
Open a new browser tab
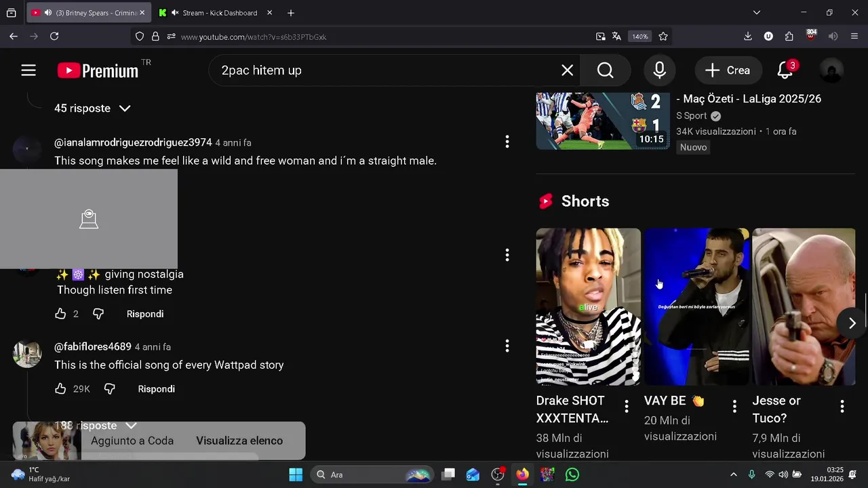coord(291,13)
